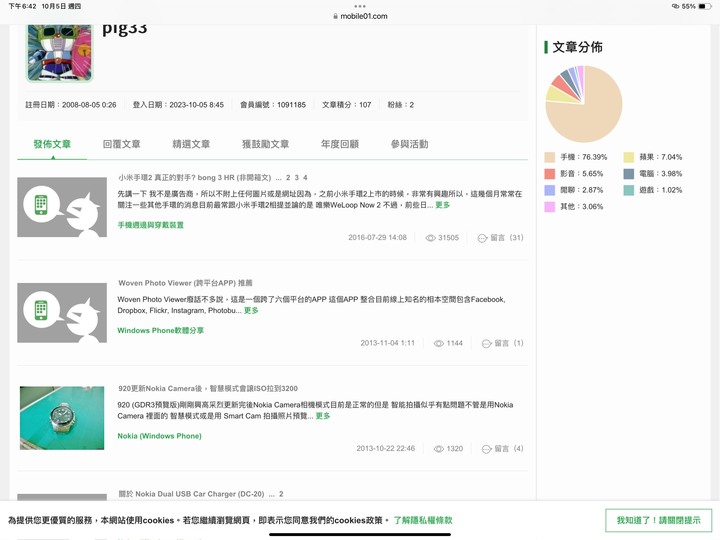Image resolution: width=720 pixels, height=540 pixels.
Task: Click the view count eye icon showing 1320
Action: 439,449
